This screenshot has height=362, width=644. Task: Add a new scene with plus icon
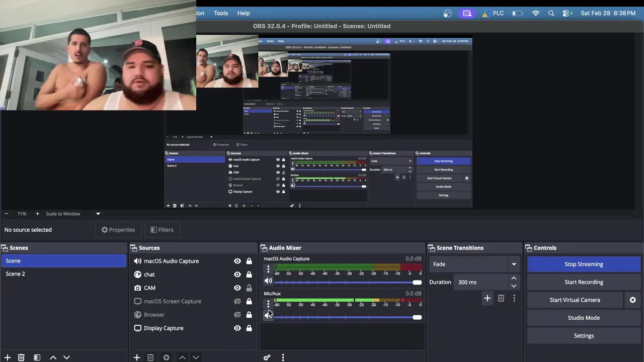coord(8,357)
